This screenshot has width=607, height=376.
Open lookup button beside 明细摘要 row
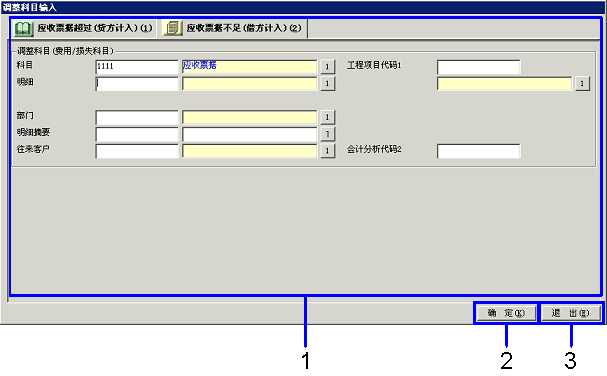pyautogui.click(x=328, y=134)
